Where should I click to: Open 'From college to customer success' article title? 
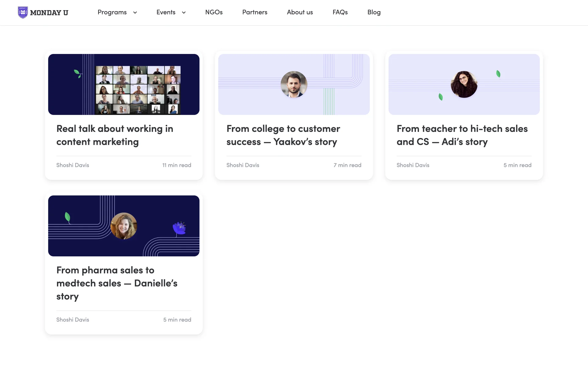[x=283, y=135]
